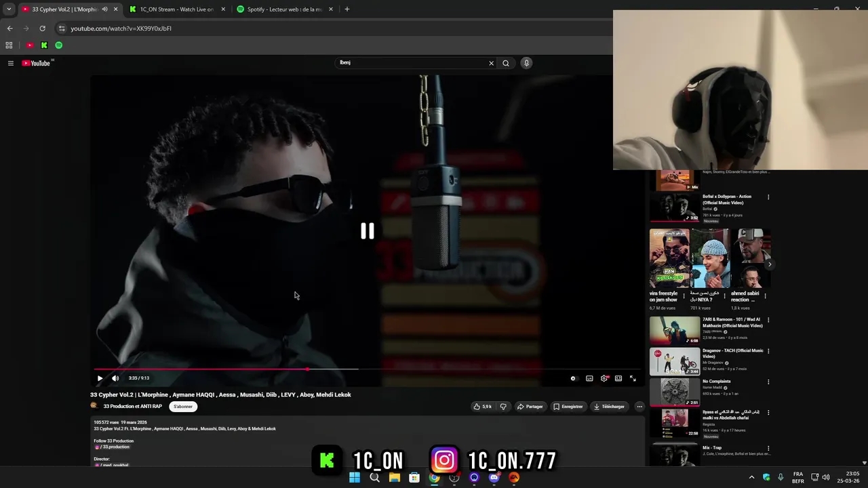Image resolution: width=868 pixels, height=488 pixels.
Task: Click the Télécharger download button
Action: 609,407
